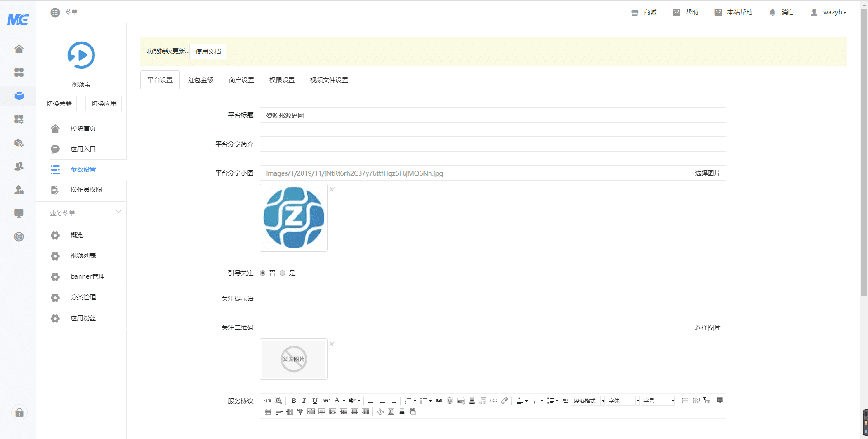The image size is (868, 439).
Task: Select 是 for 引导关注
Action: point(283,273)
